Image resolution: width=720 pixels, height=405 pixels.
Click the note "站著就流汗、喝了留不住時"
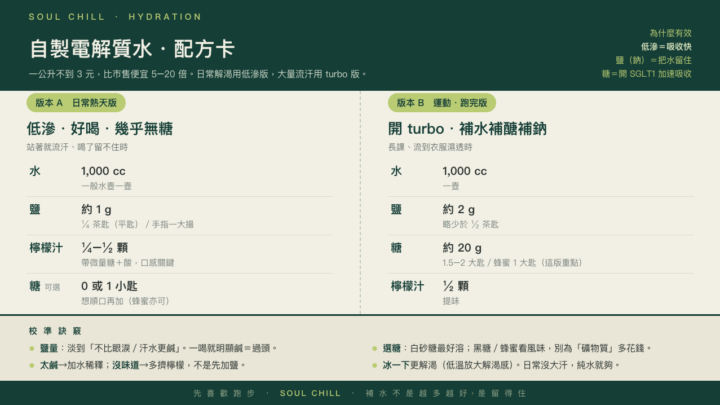(x=77, y=147)
